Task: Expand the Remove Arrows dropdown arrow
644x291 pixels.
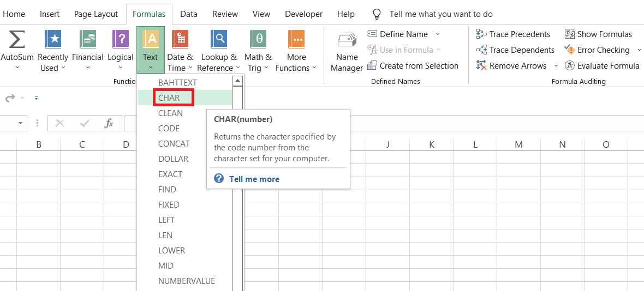Action: coord(556,65)
